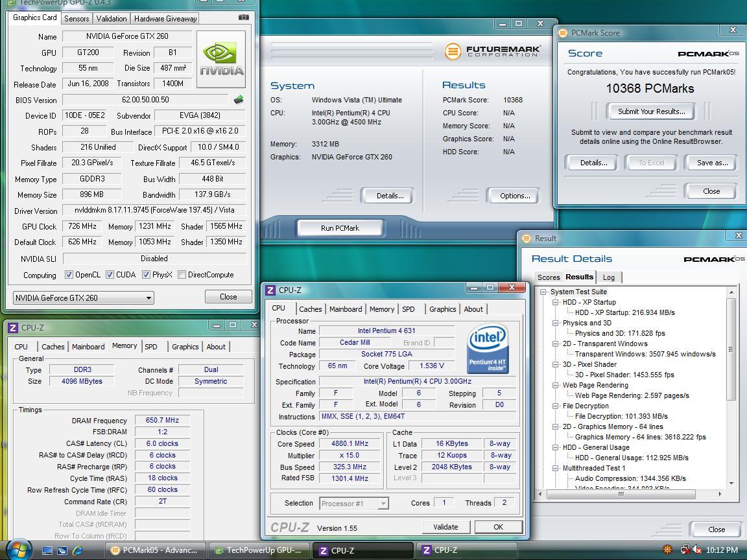Click the orange gear tray icon

(667, 550)
